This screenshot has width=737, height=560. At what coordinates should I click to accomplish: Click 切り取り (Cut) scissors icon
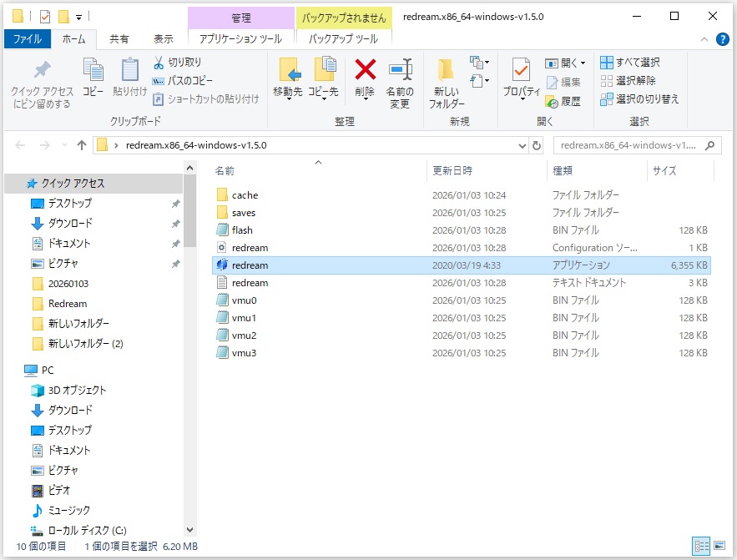click(159, 63)
